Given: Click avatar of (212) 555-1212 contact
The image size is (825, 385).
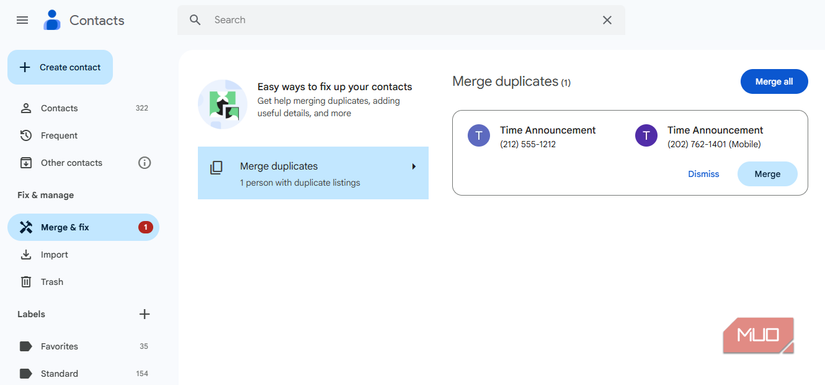Looking at the screenshot, I should [x=479, y=136].
